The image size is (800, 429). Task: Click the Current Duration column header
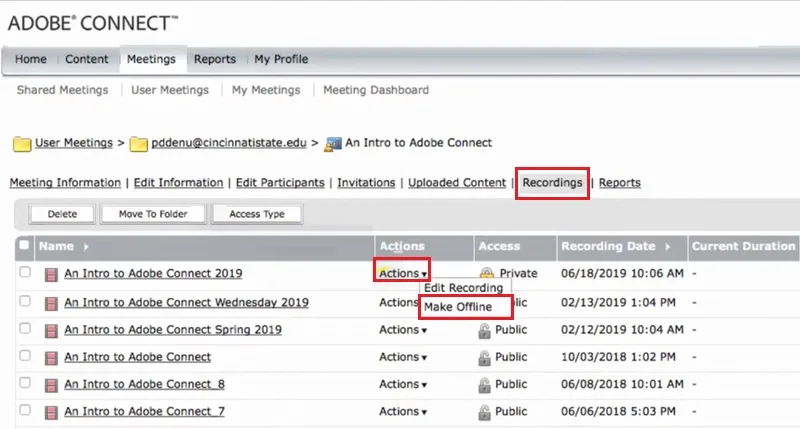point(743,246)
